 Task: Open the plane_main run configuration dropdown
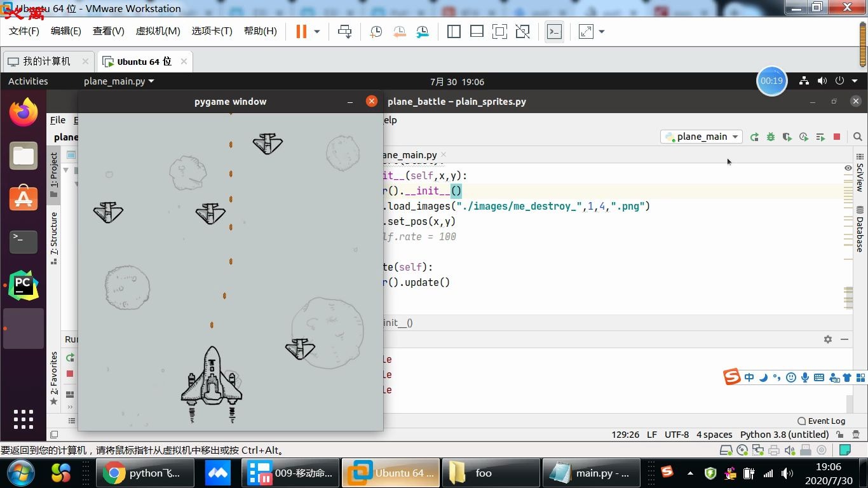point(700,137)
